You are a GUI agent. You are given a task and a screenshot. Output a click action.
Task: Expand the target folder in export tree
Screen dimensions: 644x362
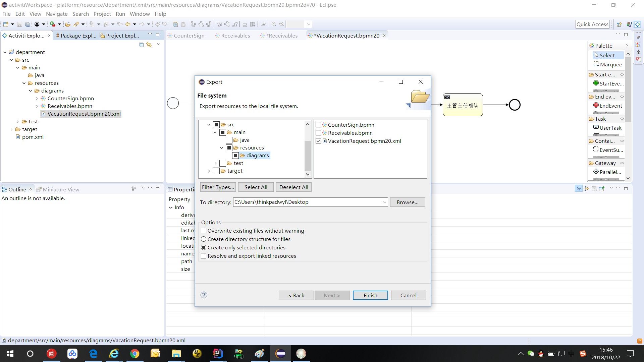click(209, 171)
